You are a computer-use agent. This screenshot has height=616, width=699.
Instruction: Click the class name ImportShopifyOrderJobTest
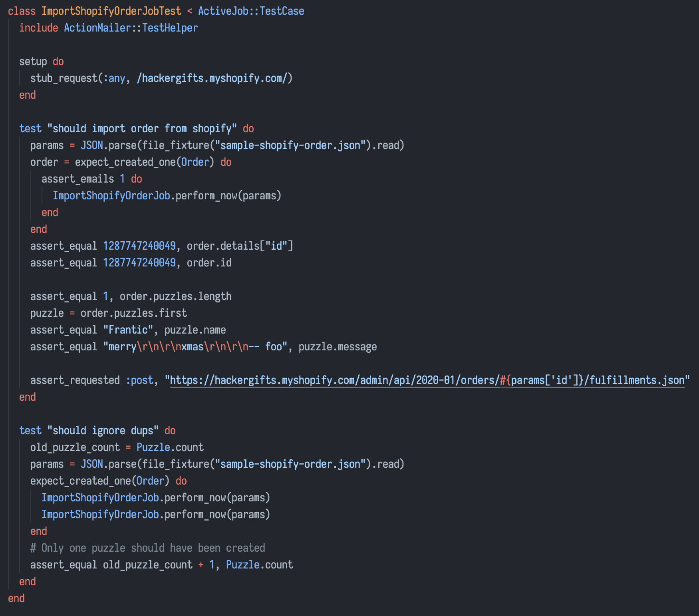tap(111, 11)
